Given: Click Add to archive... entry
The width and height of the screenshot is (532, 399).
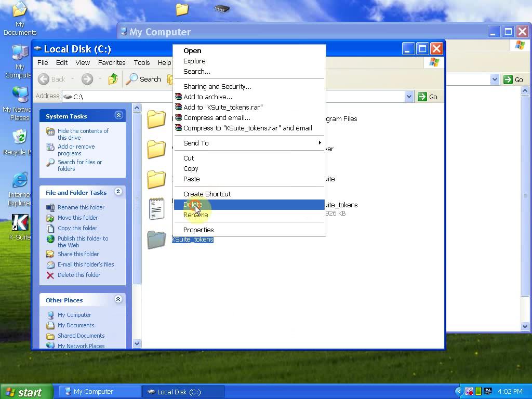Looking at the screenshot, I should pyautogui.click(x=249, y=97).
